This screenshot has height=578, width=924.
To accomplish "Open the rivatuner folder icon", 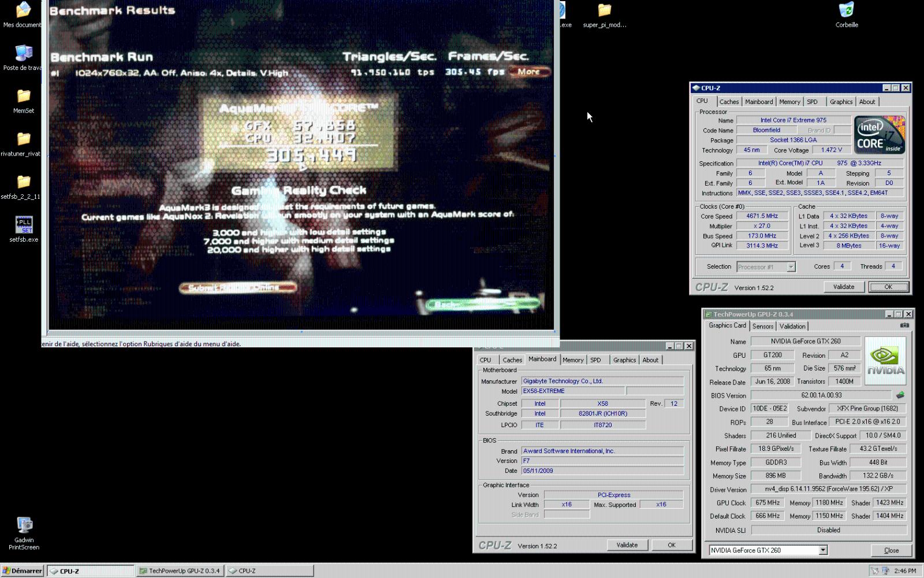I will point(24,139).
